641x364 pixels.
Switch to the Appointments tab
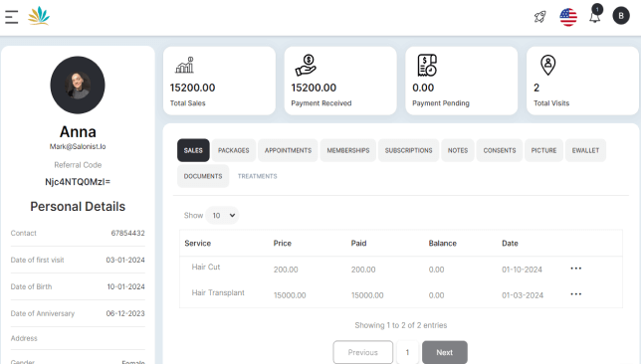click(x=288, y=150)
